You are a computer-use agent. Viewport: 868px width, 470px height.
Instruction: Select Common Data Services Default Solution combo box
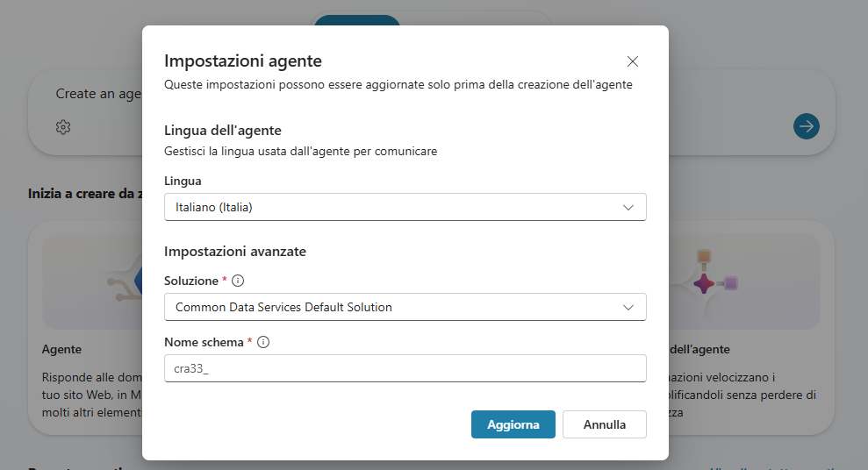point(405,307)
